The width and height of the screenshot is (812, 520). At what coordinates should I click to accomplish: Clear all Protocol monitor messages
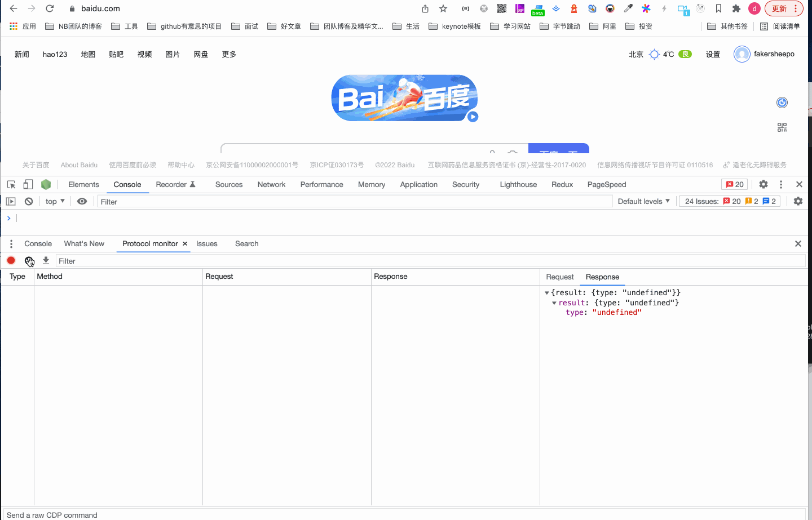tap(29, 260)
